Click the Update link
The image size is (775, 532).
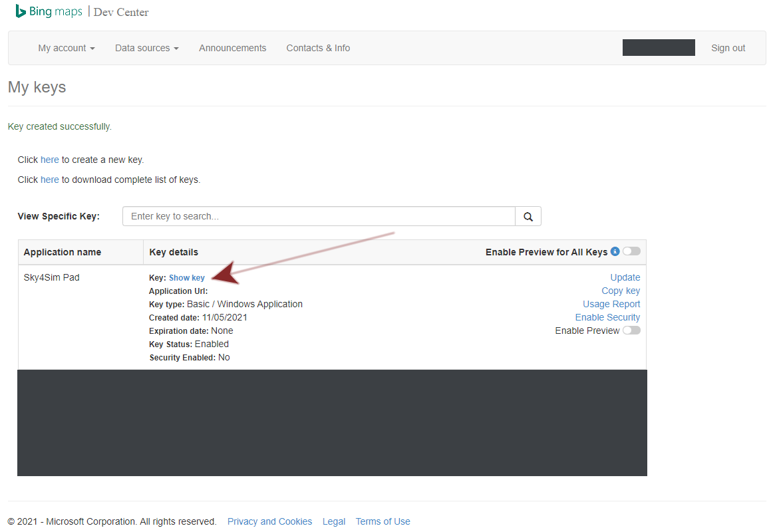625,277
